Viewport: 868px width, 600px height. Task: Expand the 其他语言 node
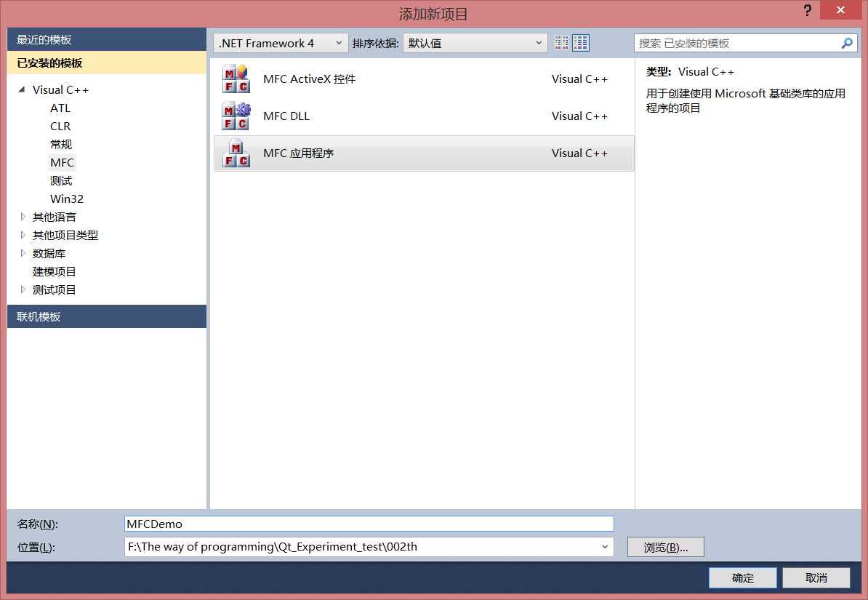tap(23, 217)
